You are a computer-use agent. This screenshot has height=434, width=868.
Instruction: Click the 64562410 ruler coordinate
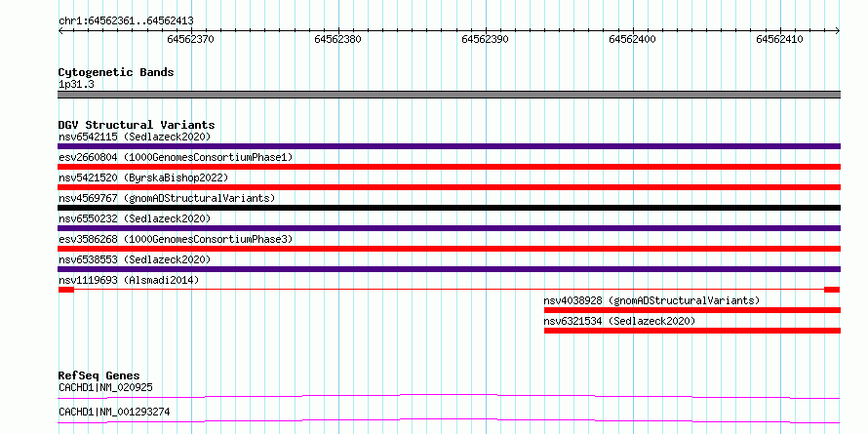[x=779, y=40]
